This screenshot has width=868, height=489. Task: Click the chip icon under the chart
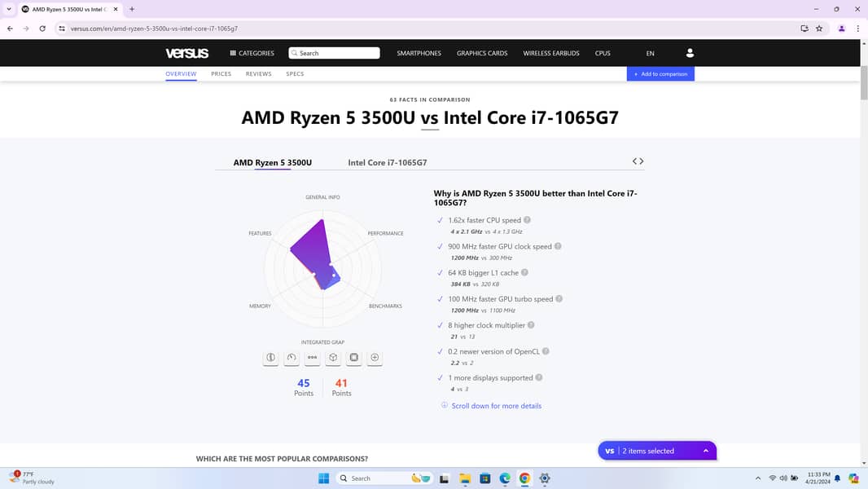[x=354, y=357]
